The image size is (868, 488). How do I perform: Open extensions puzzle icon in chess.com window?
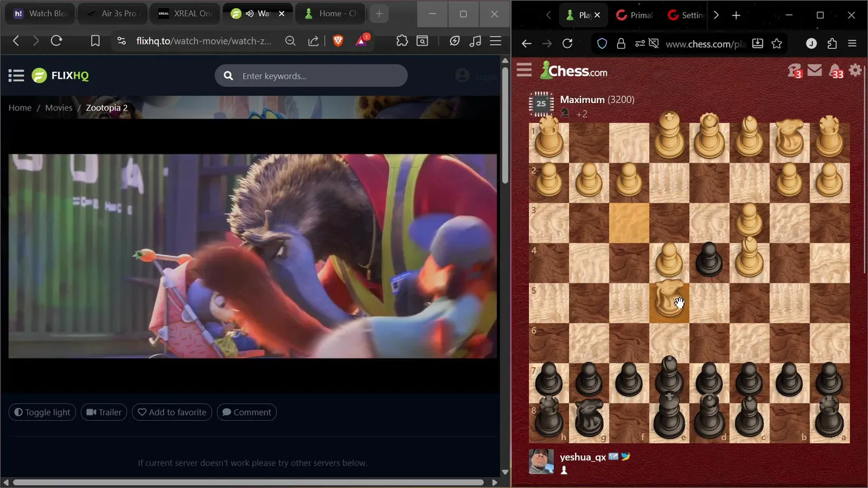832,44
